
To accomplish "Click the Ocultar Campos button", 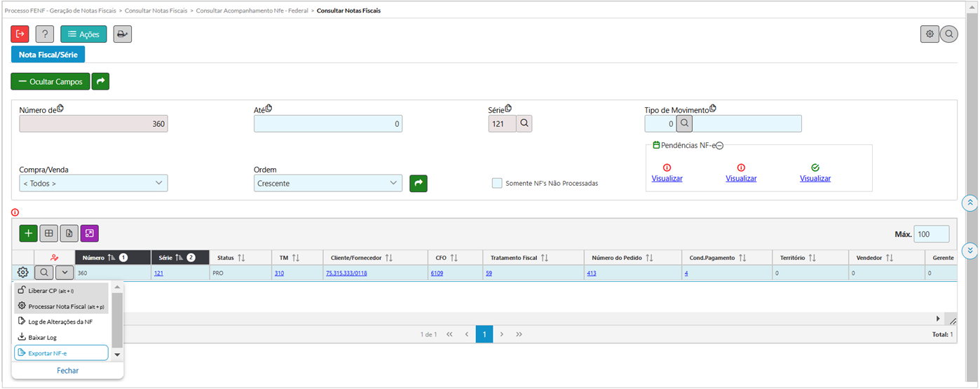I will (x=50, y=82).
